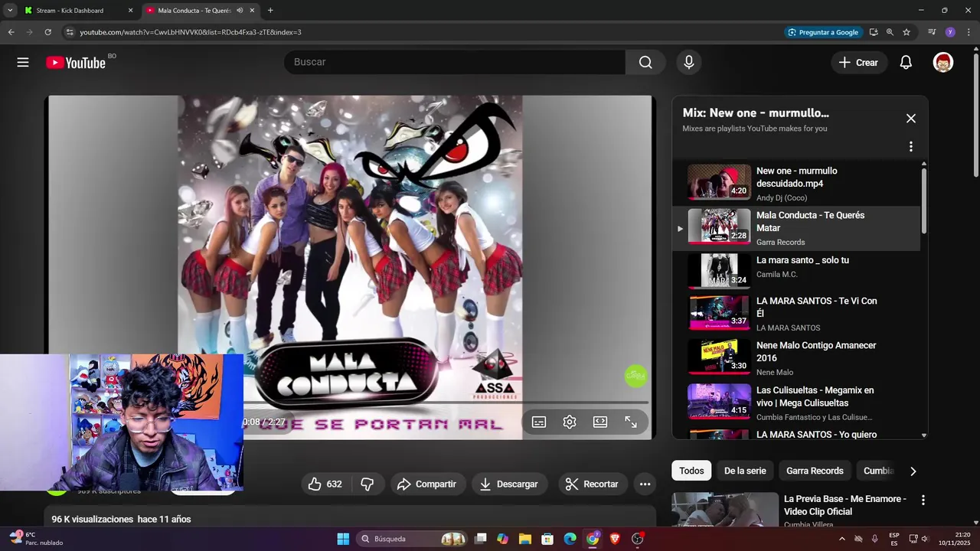Enter fullscreen video mode
The width and height of the screenshot is (980, 551).
pyautogui.click(x=631, y=422)
